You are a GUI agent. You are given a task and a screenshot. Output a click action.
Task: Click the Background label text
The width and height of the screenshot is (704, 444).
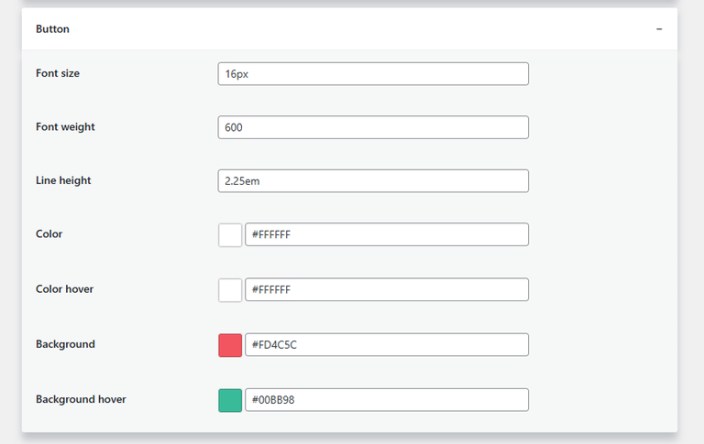[65, 344]
